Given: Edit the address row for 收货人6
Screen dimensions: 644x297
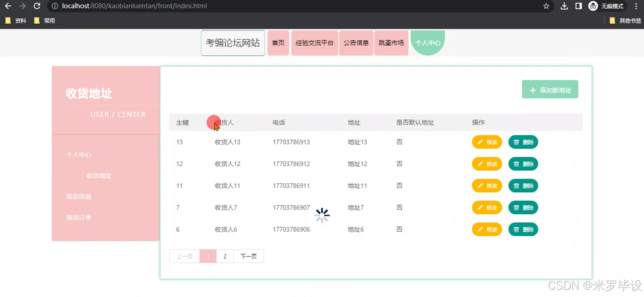Looking at the screenshot, I should pyautogui.click(x=487, y=229).
